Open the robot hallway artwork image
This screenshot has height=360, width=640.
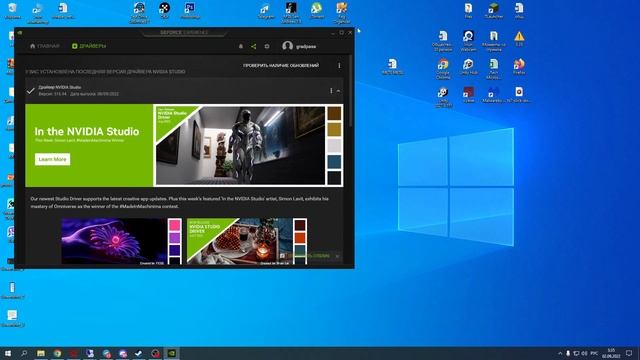click(x=241, y=145)
